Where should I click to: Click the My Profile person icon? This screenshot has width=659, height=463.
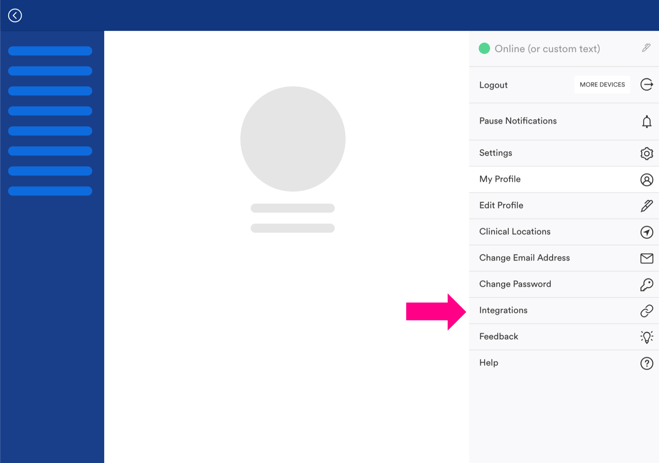coord(646,180)
